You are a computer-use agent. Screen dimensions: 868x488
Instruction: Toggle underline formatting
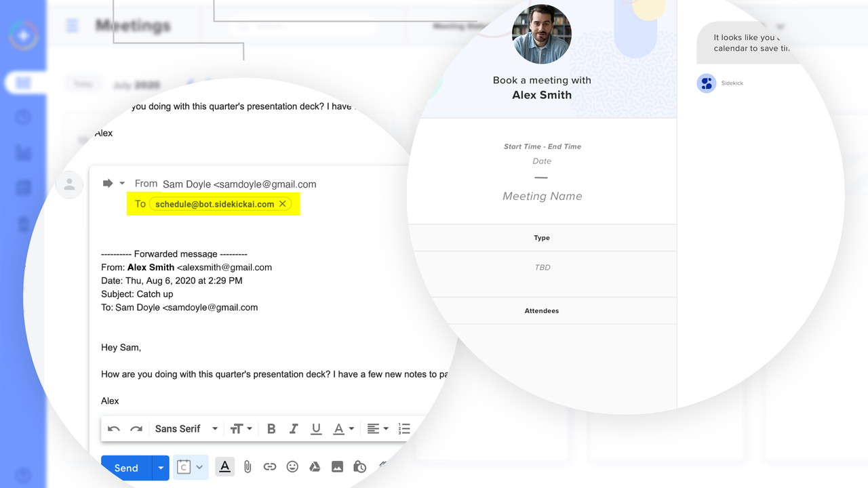[x=316, y=429]
